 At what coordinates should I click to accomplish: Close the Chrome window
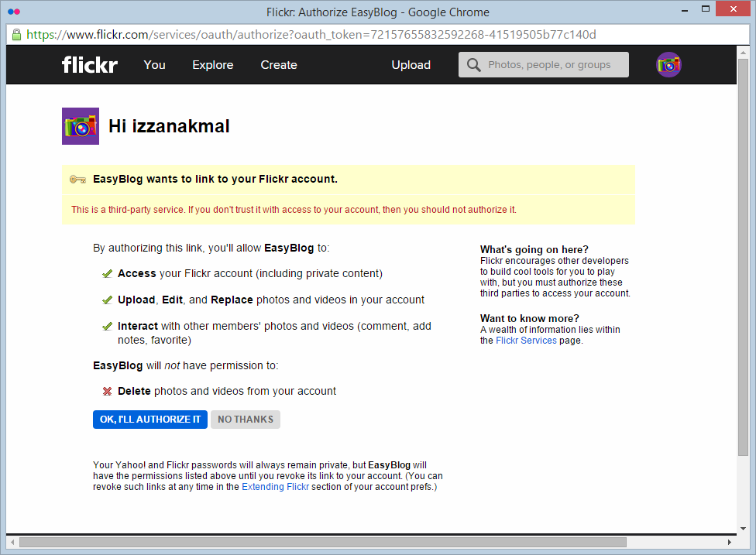(733, 9)
